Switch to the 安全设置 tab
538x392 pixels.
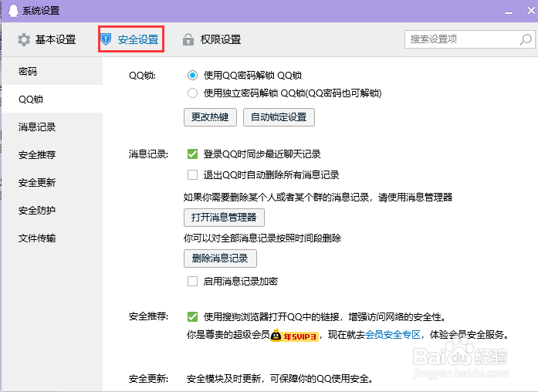[130, 39]
